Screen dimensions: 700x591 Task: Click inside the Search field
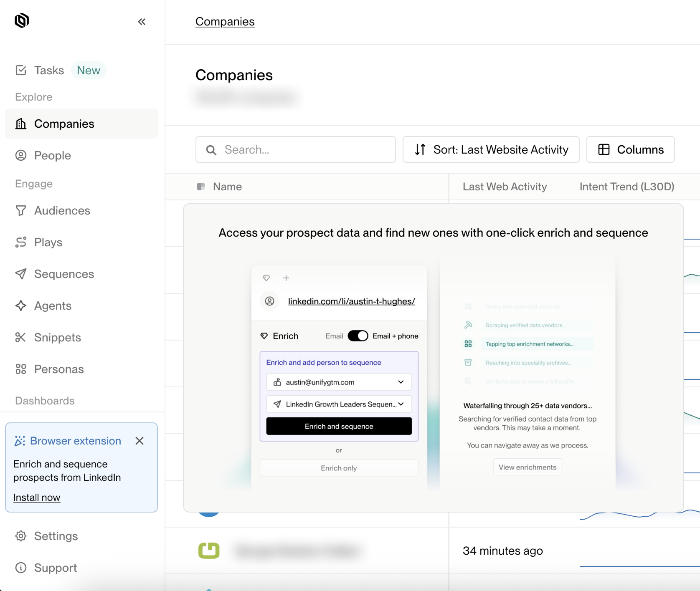pyautogui.click(x=295, y=149)
